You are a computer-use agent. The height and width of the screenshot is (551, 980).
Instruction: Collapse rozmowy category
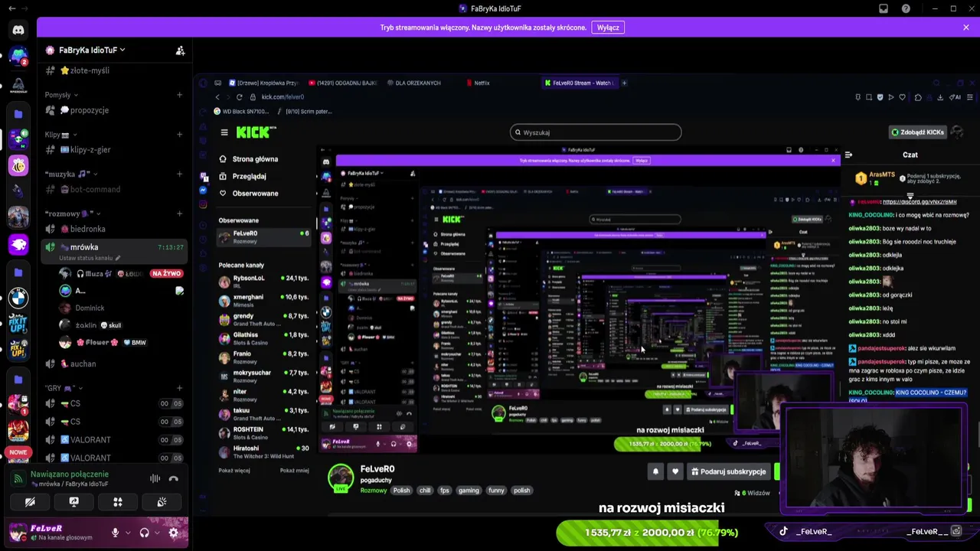[73, 214]
